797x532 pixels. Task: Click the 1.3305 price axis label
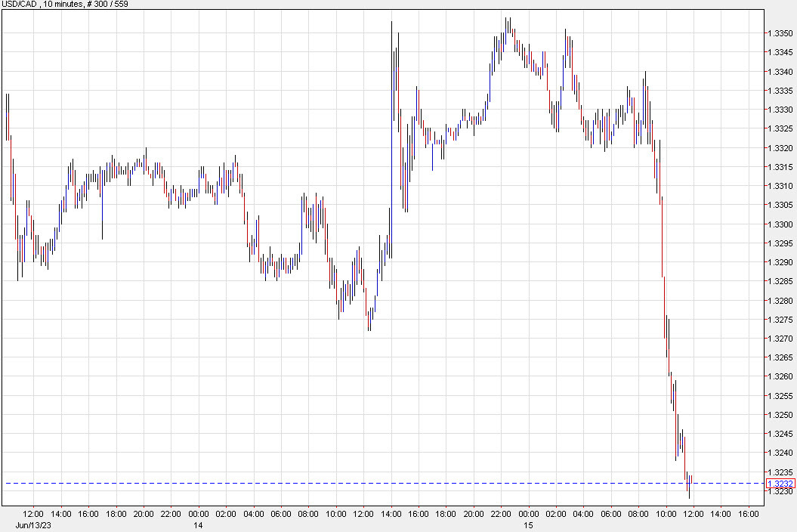780,205
